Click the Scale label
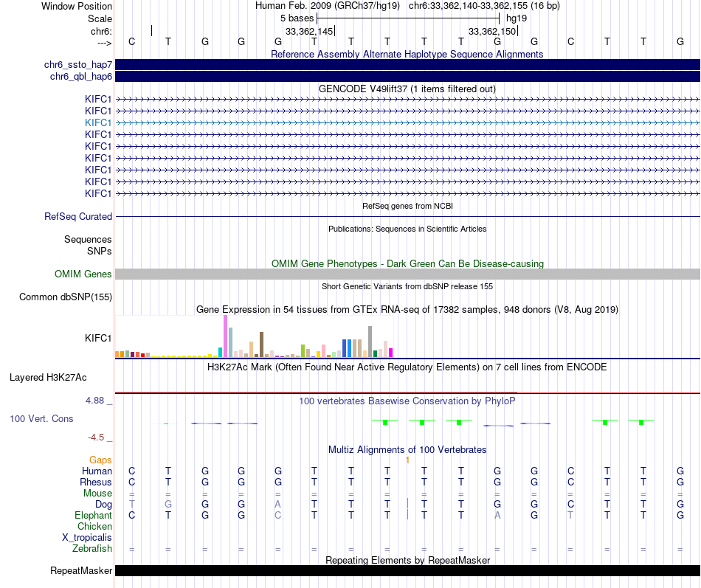The image size is (701, 588). [x=100, y=18]
